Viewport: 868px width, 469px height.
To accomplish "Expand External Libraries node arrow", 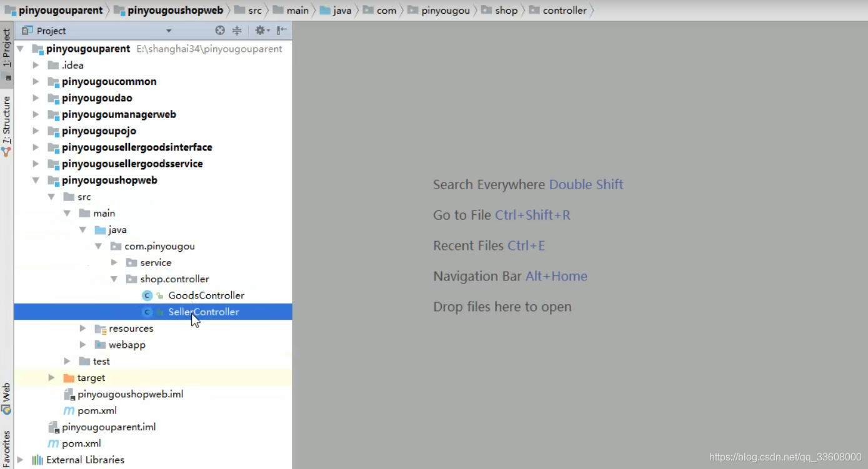I will (x=20, y=460).
